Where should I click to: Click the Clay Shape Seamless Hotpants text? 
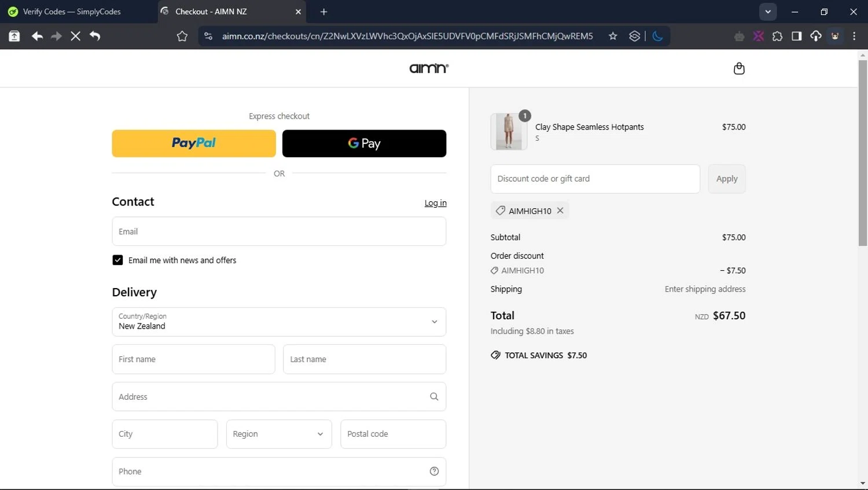pos(589,127)
